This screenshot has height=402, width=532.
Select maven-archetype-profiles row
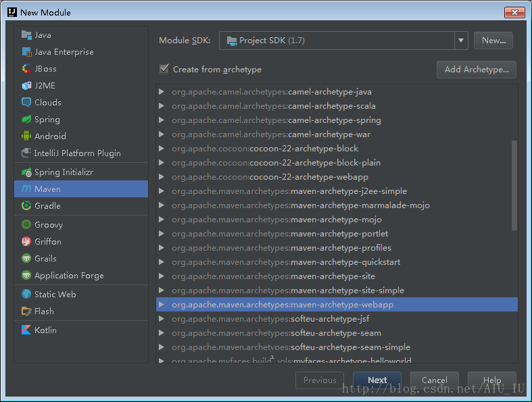tap(337, 248)
